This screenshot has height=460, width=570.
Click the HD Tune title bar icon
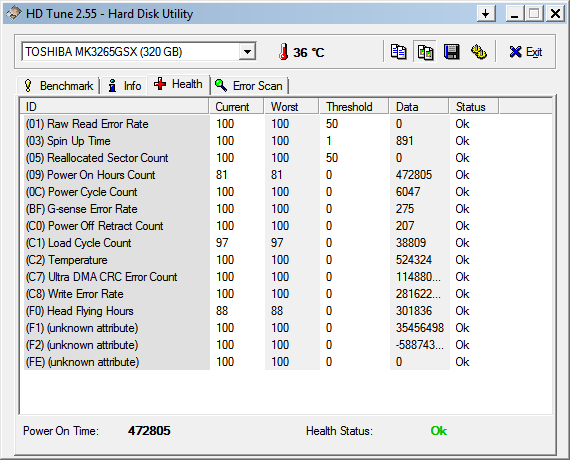coord(14,14)
